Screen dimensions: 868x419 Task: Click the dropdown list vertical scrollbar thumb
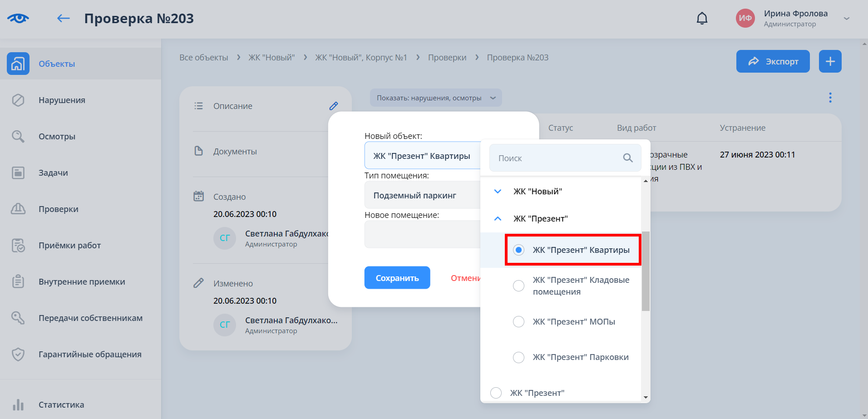click(646, 271)
